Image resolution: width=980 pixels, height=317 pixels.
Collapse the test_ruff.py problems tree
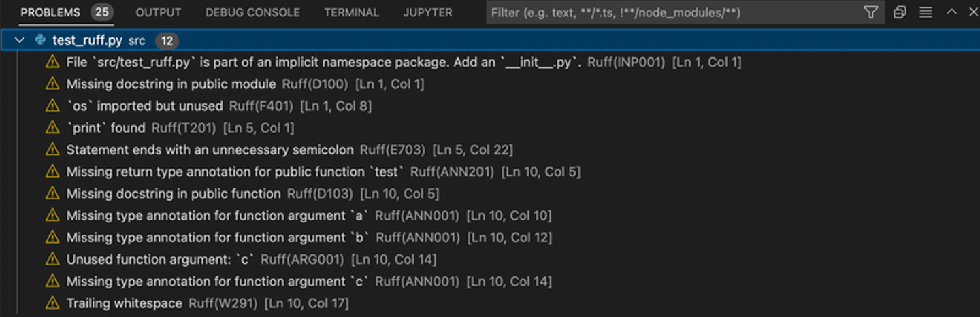coord(20,41)
